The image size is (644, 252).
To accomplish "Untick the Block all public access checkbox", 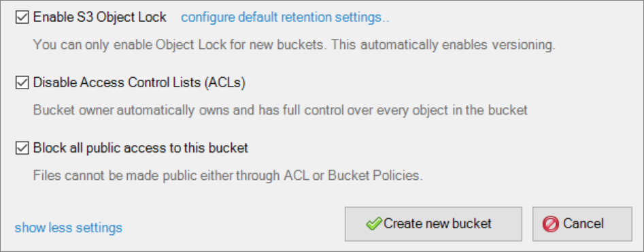I will (x=22, y=148).
